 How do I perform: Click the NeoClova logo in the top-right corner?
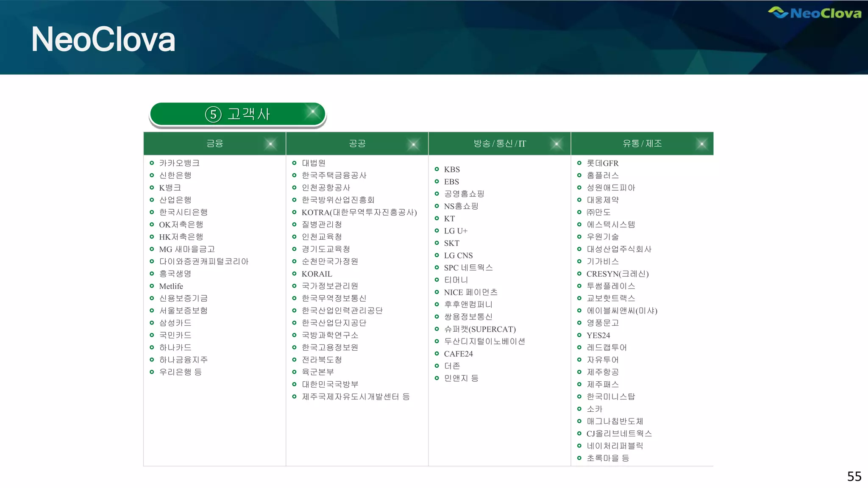click(815, 13)
